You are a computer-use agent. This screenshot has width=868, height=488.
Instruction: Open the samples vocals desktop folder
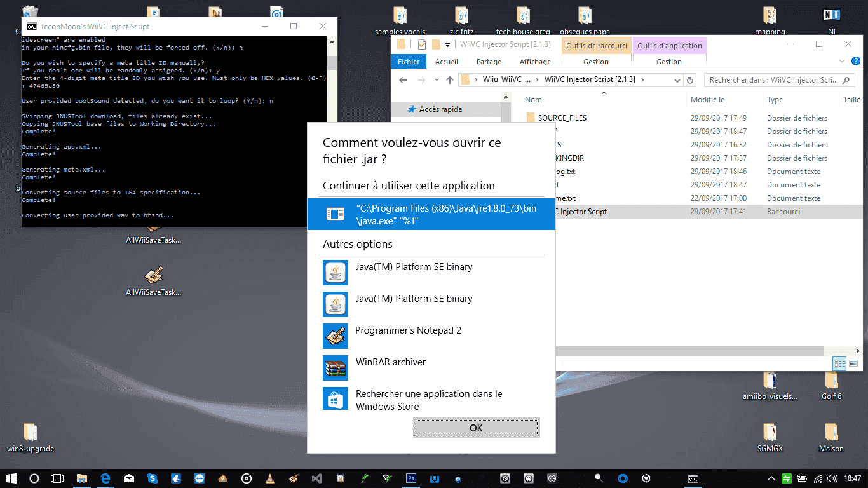[400, 20]
